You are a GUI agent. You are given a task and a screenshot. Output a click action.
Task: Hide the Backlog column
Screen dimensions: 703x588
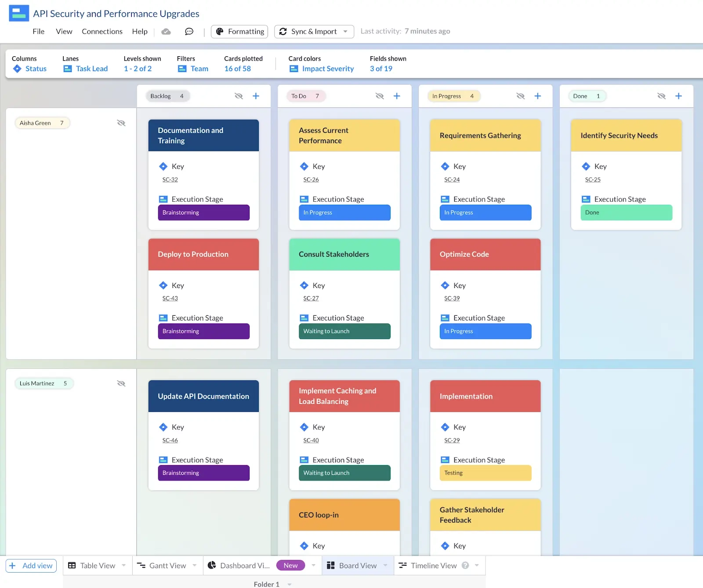[239, 96]
